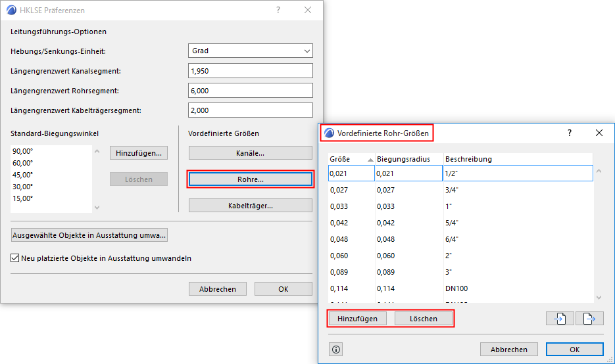Click the description cell 6/4"
The height and width of the screenshot is (364, 615).
[518, 239]
